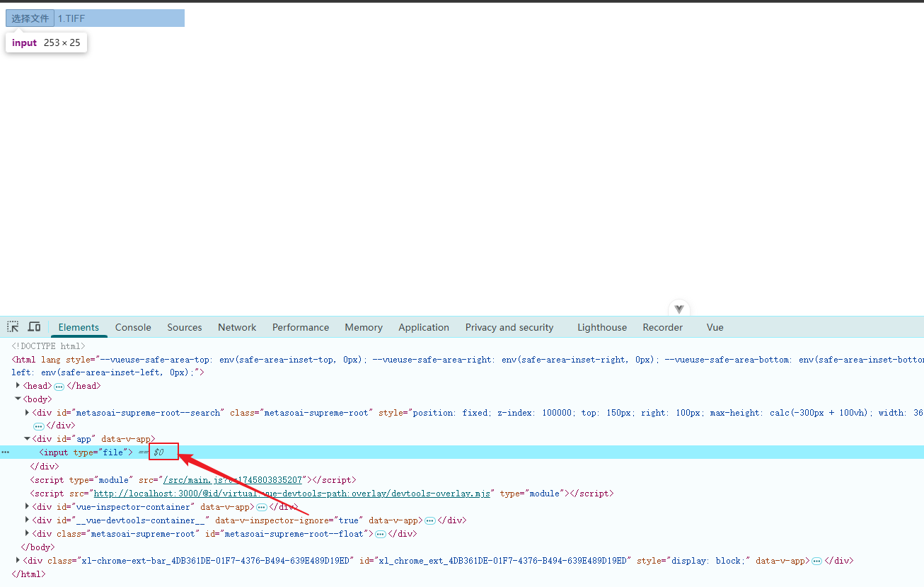
Task: Click the 1.TIFF file name text
Action: pos(71,18)
